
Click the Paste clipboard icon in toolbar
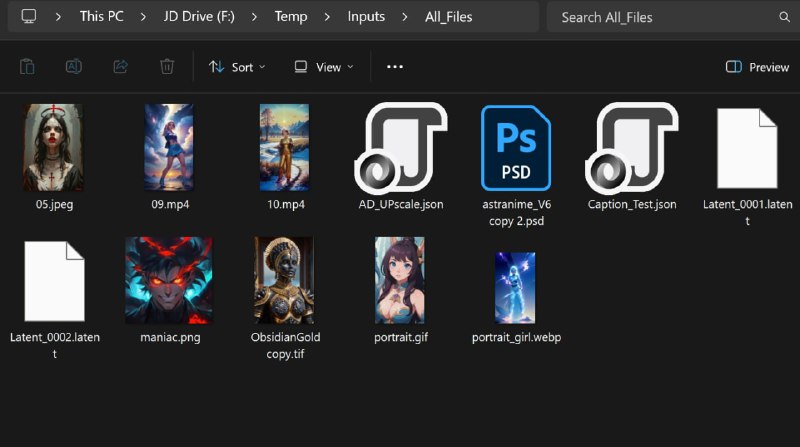pos(27,67)
